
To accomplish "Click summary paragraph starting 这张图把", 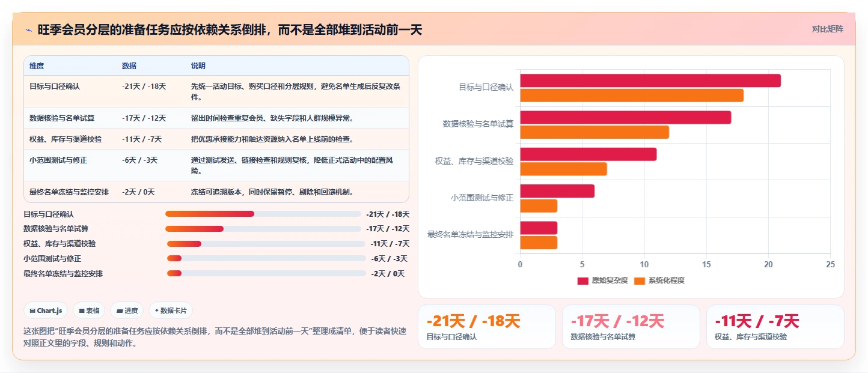I will (x=215, y=337).
